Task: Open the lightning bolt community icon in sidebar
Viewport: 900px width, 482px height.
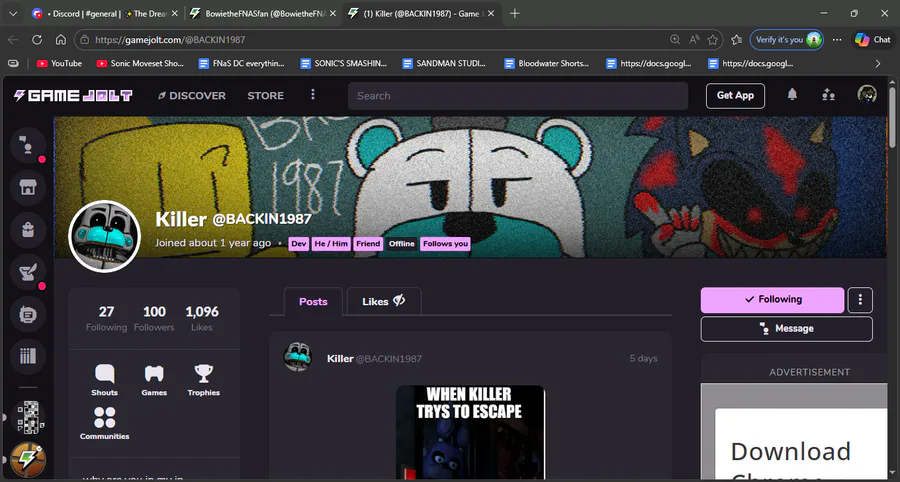Action: coord(28,460)
